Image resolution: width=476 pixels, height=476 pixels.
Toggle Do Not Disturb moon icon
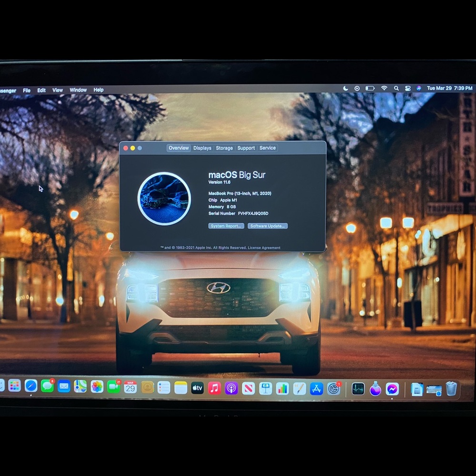point(346,89)
